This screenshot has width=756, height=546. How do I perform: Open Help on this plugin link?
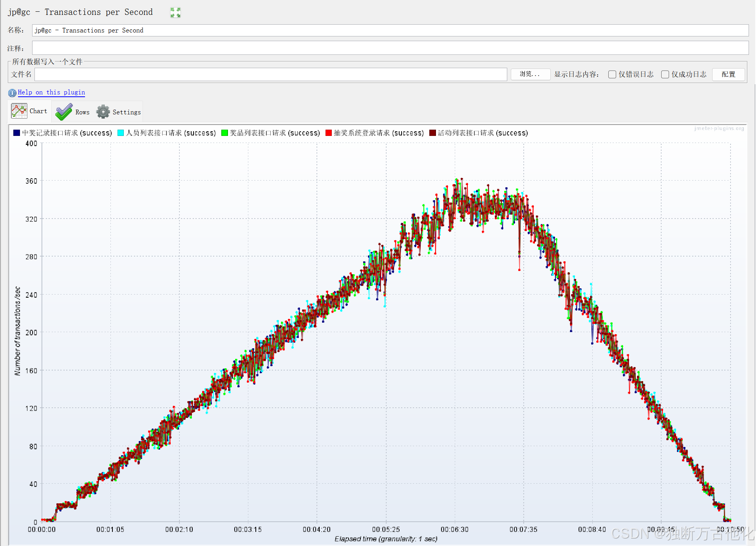(x=51, y=92)
